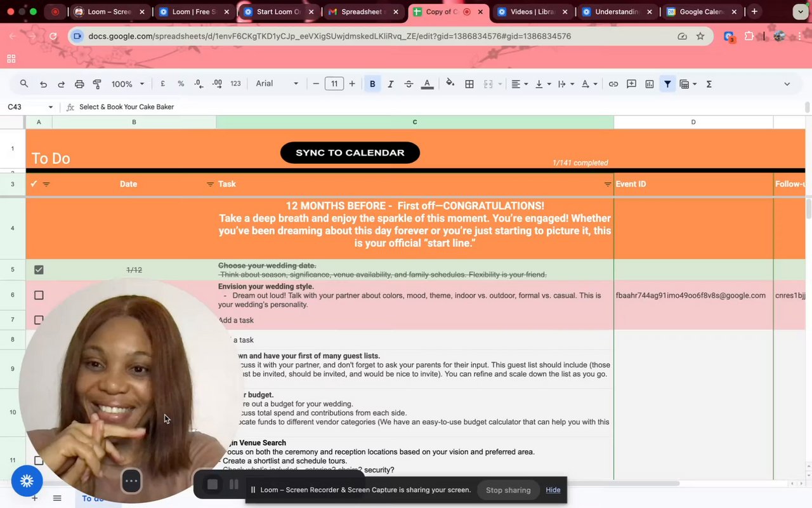Open the search the menus magnifier
The width and height of the screenshot is (812, 508).
click(24, 84)
